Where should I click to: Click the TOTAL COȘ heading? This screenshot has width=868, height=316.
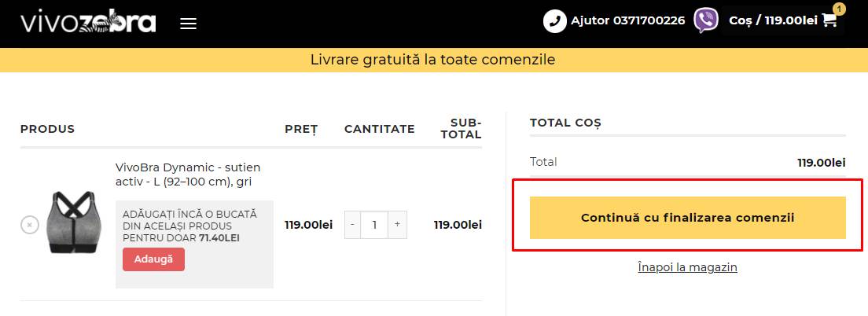coord(565,123)
